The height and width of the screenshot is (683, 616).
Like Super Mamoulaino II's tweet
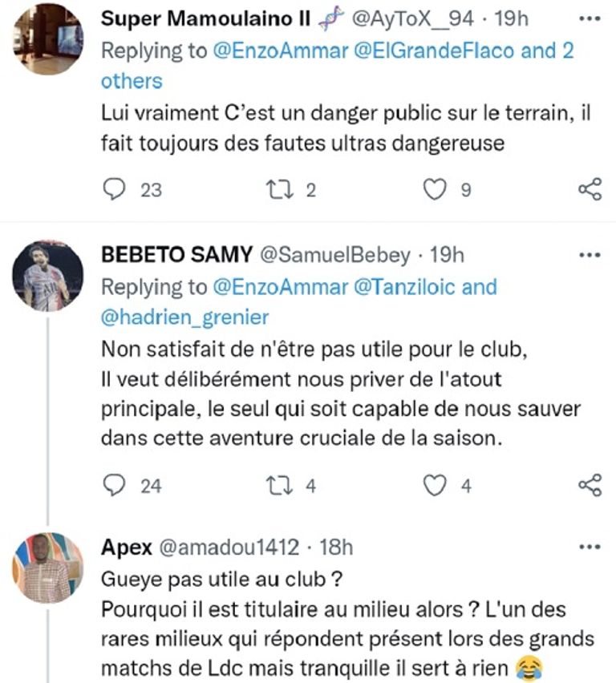pos(434,189)
